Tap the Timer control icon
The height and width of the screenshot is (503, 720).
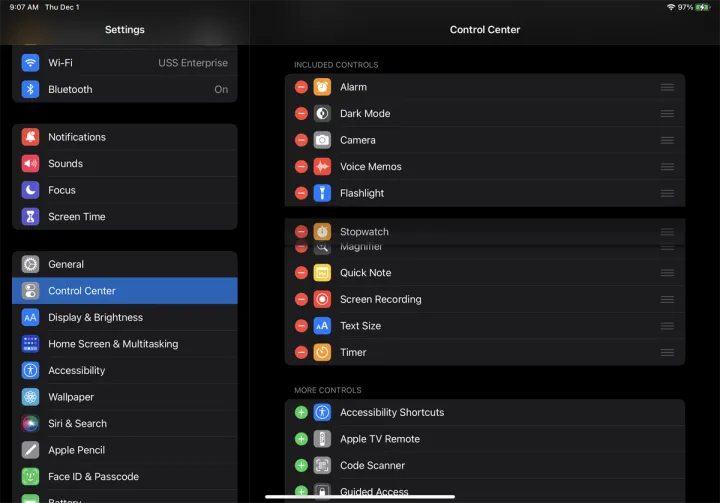[x=322, y=352]
